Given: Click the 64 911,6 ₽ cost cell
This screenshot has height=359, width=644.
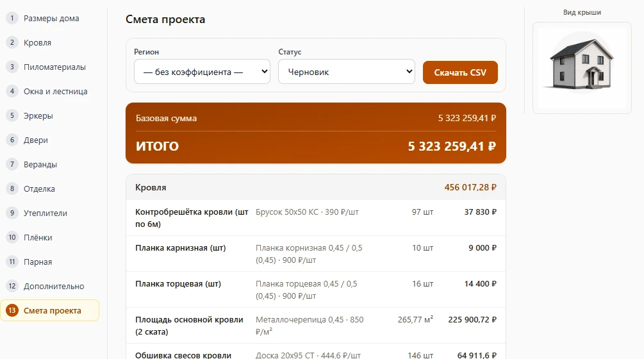Looking at the screenshot, I should coord(477,355).
